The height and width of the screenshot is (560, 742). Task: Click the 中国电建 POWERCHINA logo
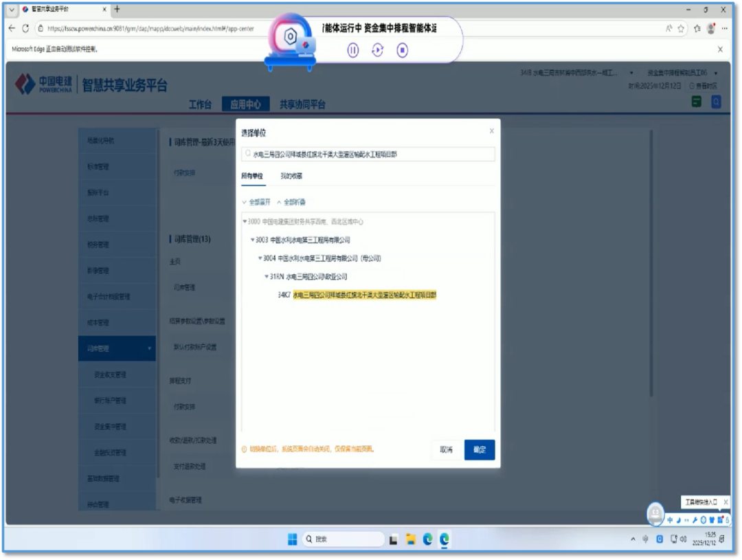tap(44, 84)
